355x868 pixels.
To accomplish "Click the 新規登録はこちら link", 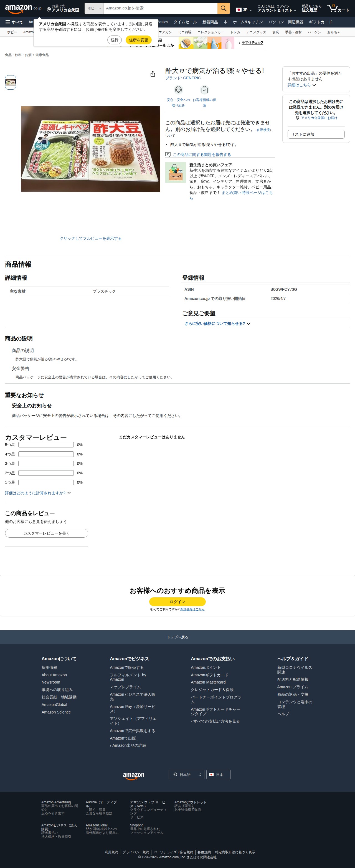I will [192, 609].
